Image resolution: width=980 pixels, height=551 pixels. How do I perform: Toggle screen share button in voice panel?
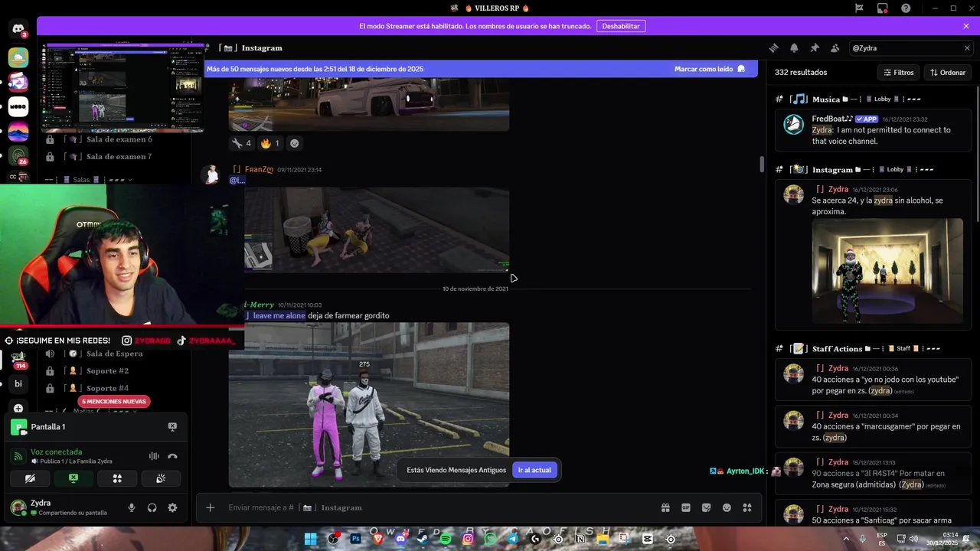73,478
